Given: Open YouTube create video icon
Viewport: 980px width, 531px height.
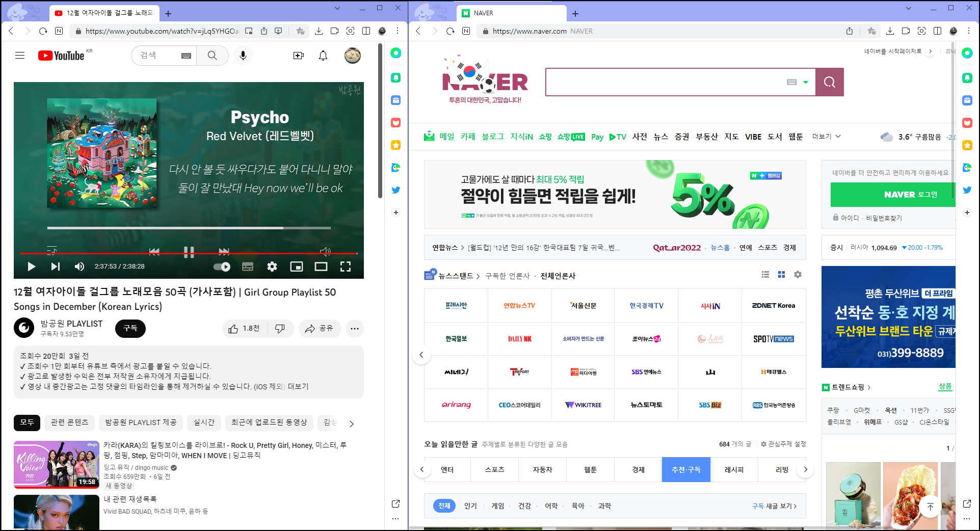Looking at the screenshot, I should 299,56.
